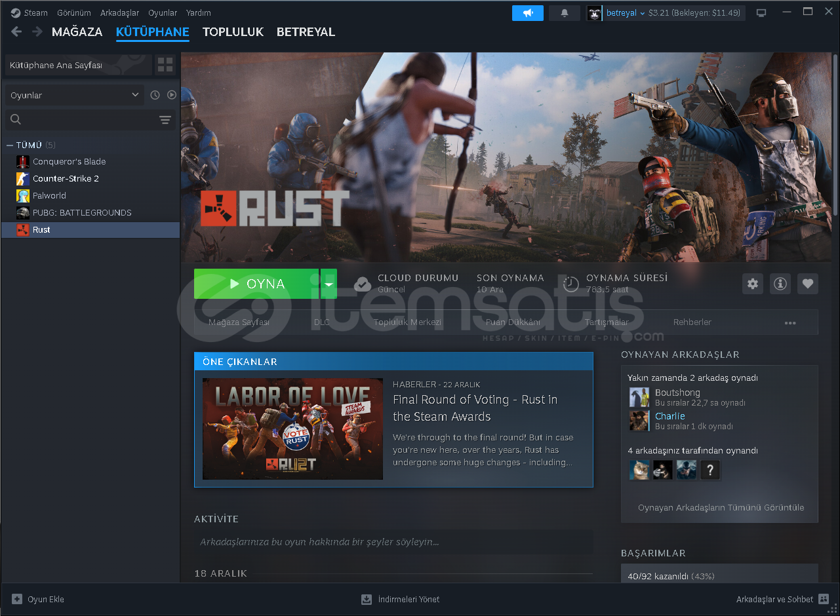Launch Rust with the OYNA button

click(256, 284)
